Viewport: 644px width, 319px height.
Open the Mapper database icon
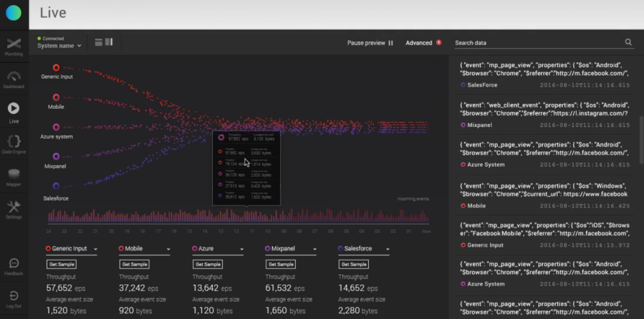point(14,174)
